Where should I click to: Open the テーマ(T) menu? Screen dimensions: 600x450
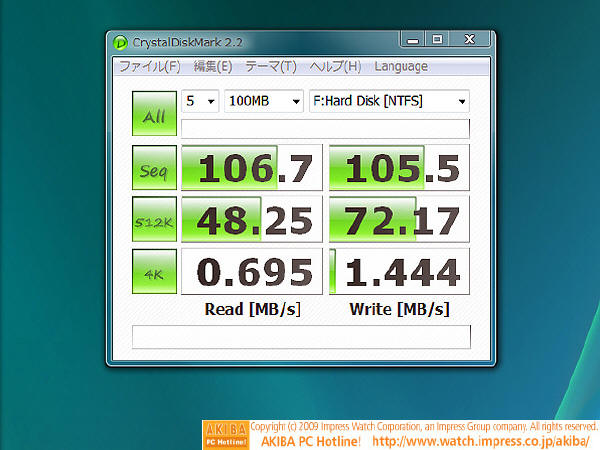pyautogui.click(x=271, y=67)
